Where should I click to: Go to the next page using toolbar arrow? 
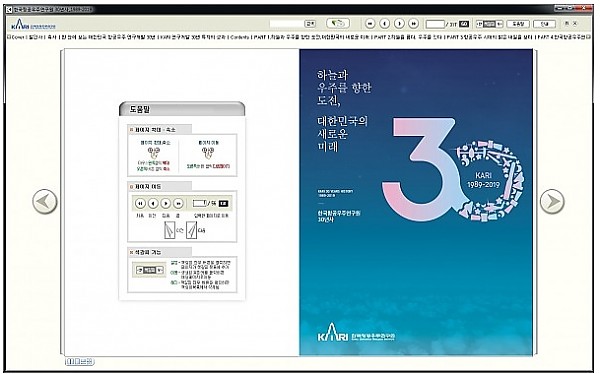click(x=399, y=24)
